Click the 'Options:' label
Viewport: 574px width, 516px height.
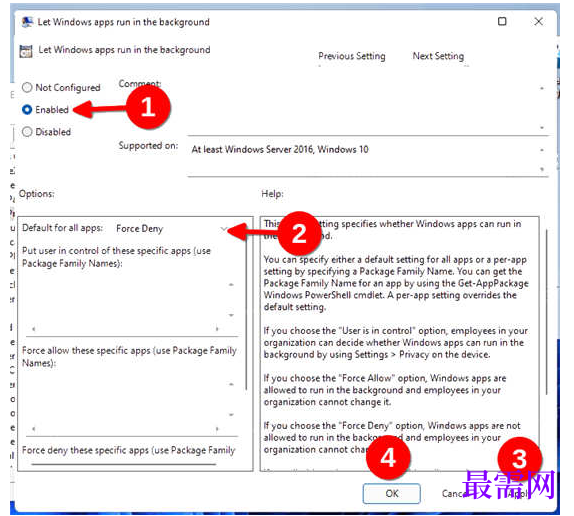click(x=37, y=193)
